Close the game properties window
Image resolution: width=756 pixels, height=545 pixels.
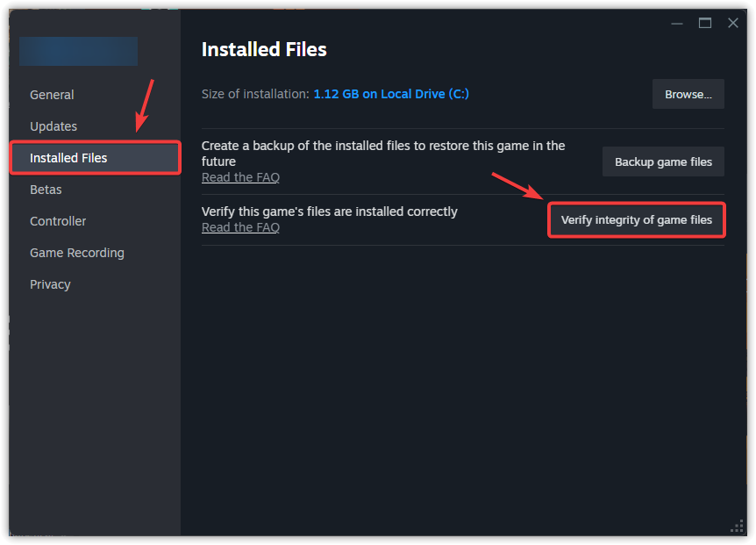(732, 23)
